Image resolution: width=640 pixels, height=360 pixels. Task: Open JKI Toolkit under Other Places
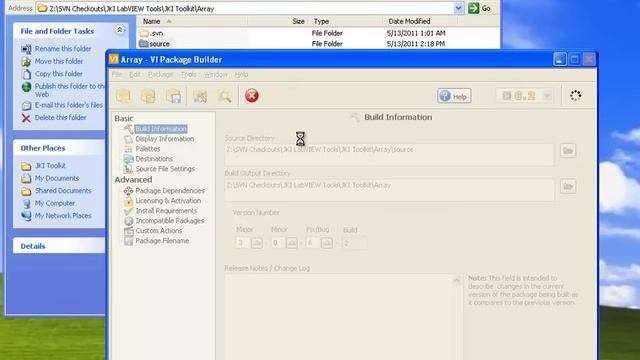[50, 166]
